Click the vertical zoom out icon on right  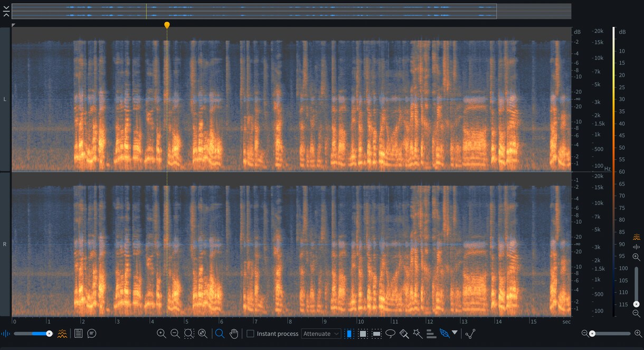tap(637, 314)
